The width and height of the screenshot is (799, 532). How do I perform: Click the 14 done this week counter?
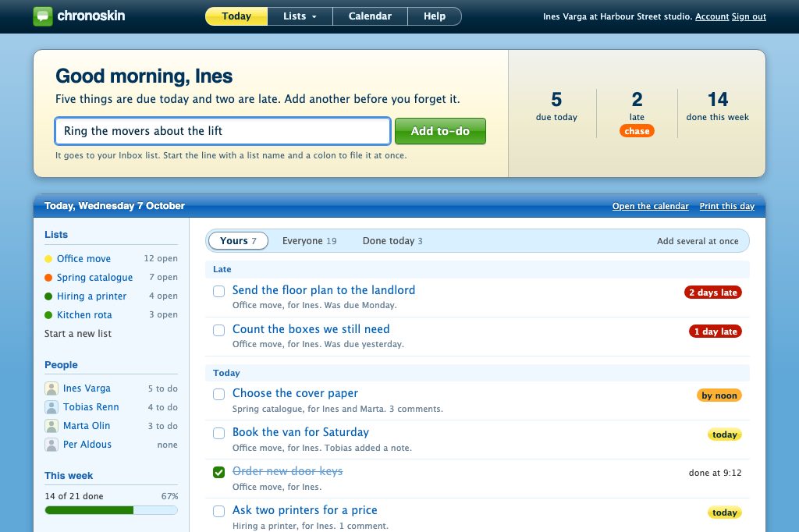718,106
